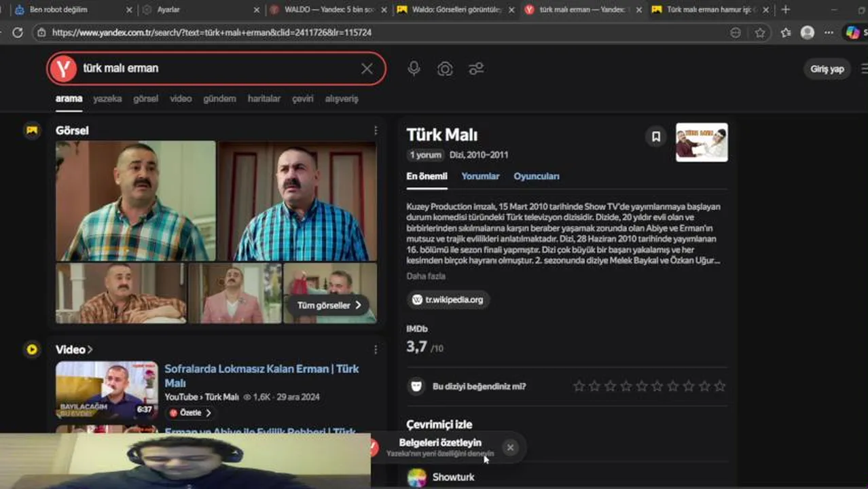Click the yellow Video section play icon
The width and height of the screenshot is (868, 489).
pyautogui.click(x=32, y=350)
